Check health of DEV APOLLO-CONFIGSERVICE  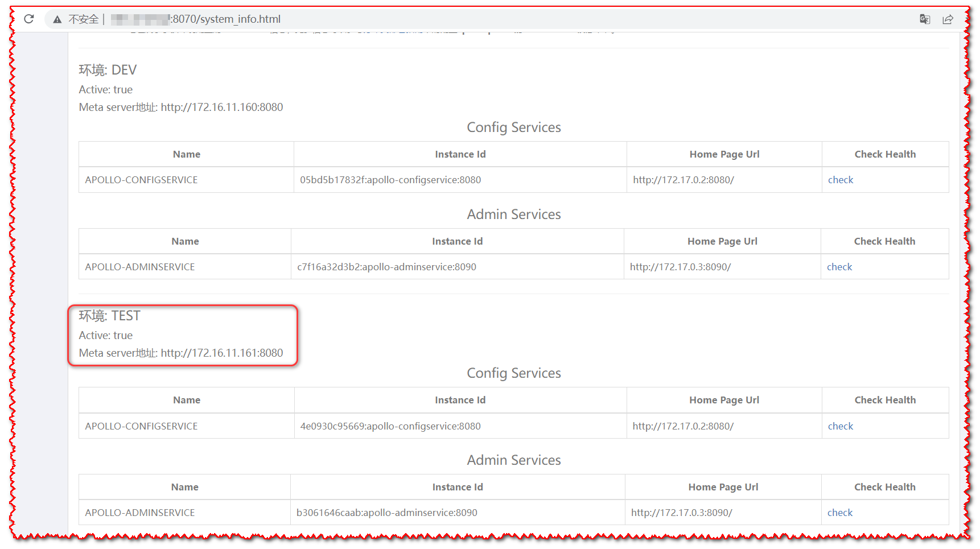pos(841,180)
